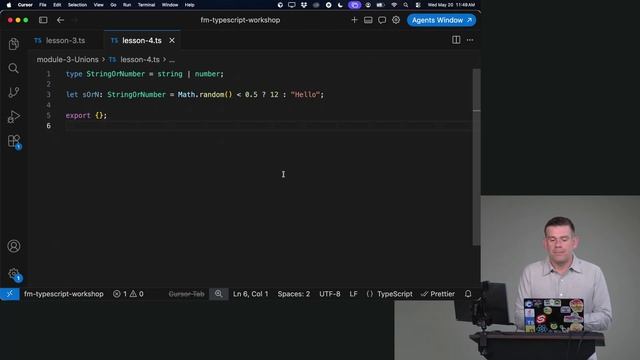Click the zoom magnifier in status bar
640x360 pixels.
pos(218,294)
